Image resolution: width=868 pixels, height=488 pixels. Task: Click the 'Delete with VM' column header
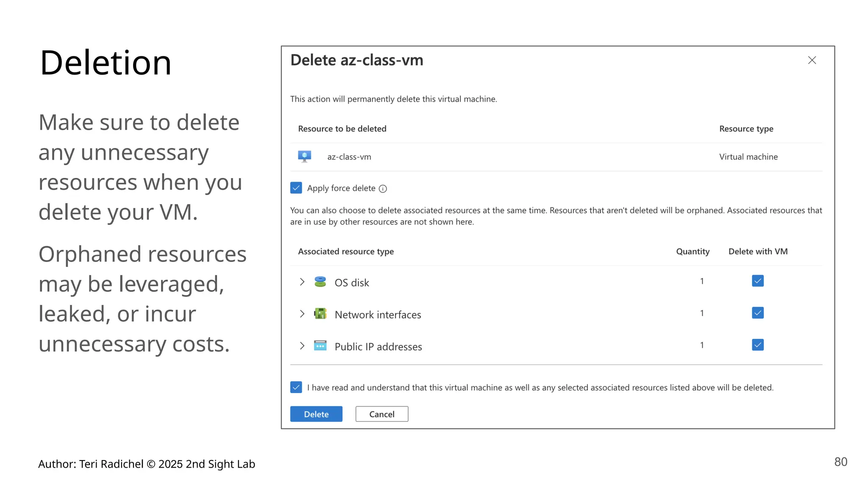coord(758,252)
